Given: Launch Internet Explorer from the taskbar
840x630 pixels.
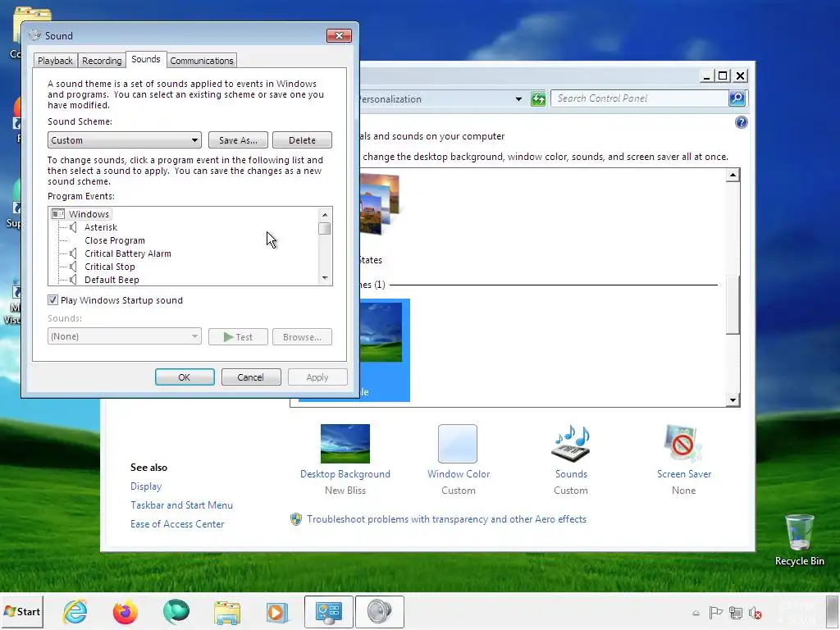Looking at the screenshot, I should tap(75, 611).
